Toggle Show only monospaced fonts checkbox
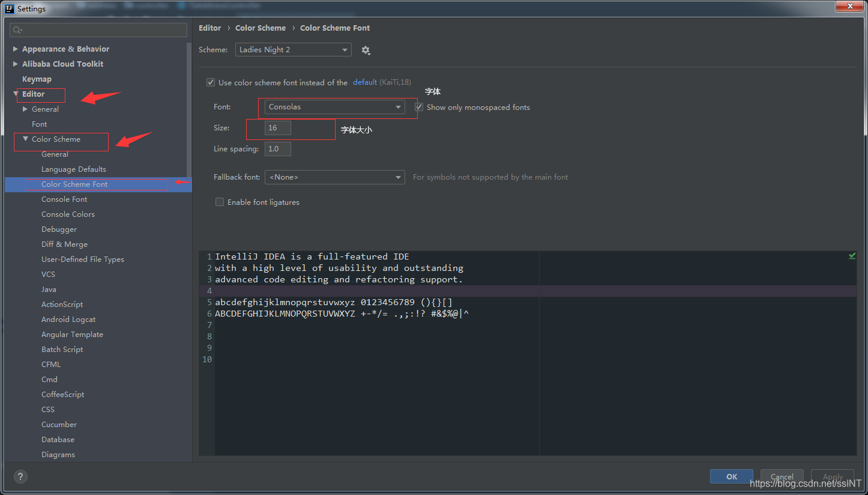Image resolution: width=868 pixels, height=495 pixels. point(419,107)
